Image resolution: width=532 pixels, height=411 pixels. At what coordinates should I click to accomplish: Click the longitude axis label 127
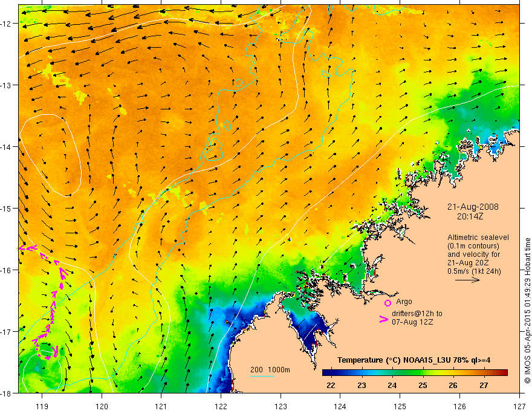click(519, 406)
